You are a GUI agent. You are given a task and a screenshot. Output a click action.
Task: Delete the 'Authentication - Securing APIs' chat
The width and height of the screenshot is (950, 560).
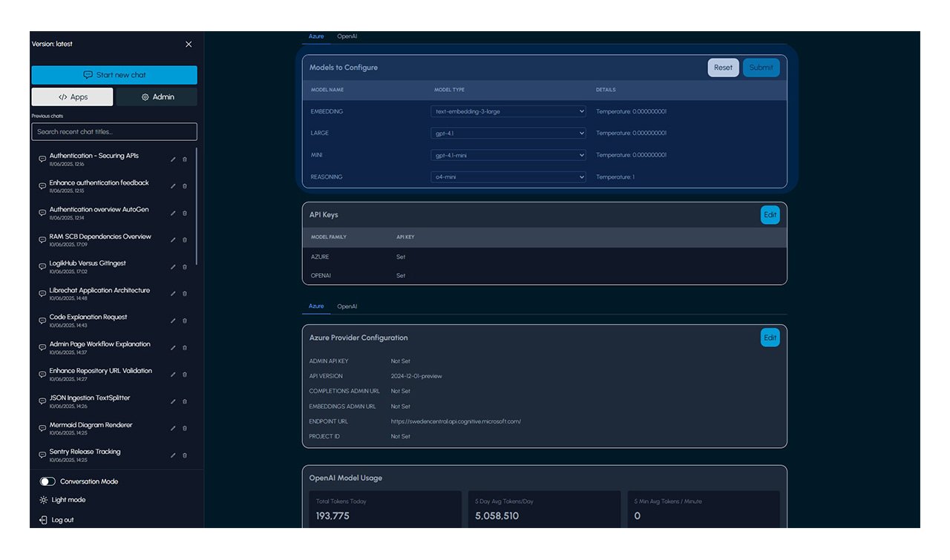coord(184,159)
